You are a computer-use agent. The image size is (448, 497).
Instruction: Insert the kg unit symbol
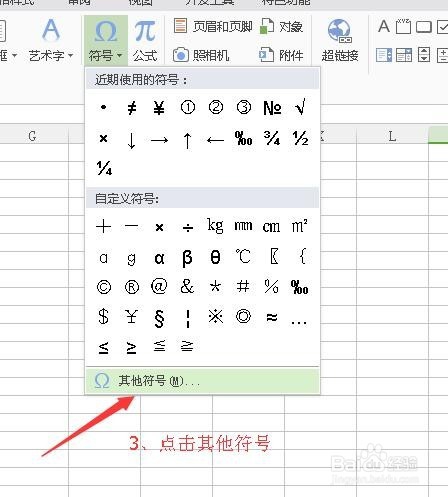click(215, 226)
